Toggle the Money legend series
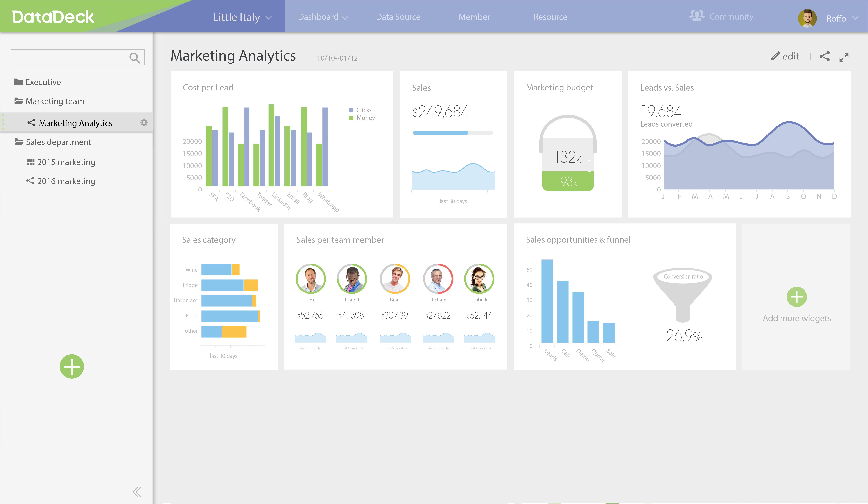The image size is (868, 504). pos(362,118)
